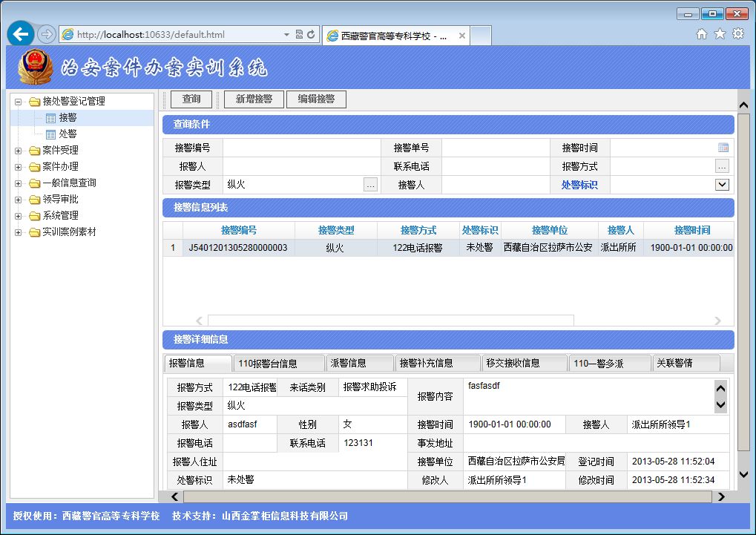Switch to the 移交接收信息 tab

pos(525,364)
